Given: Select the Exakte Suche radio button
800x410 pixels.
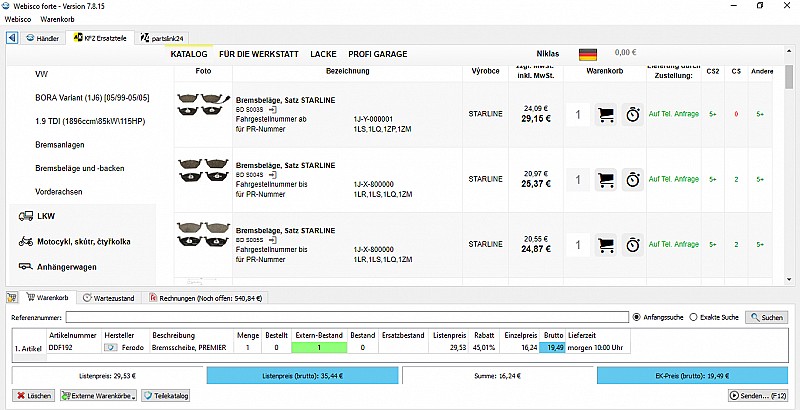Looking at the screenshot, I should [695, 317].
